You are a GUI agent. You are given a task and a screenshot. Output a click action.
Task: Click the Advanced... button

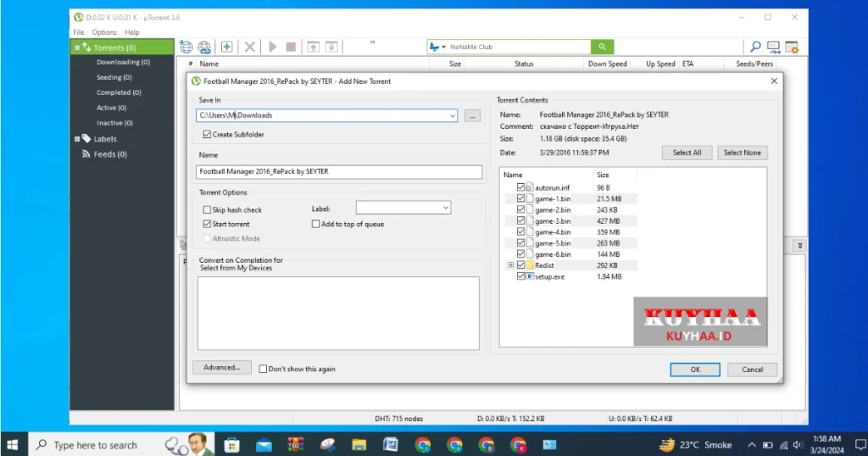tap(221, 368)
